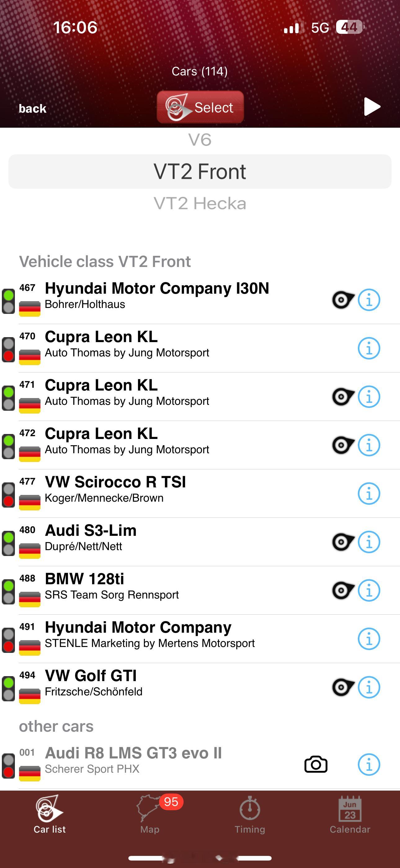Open info for car 467 Hyundai I30N
This screenshot has height=868, width=400.
click(x=369, y=300)
